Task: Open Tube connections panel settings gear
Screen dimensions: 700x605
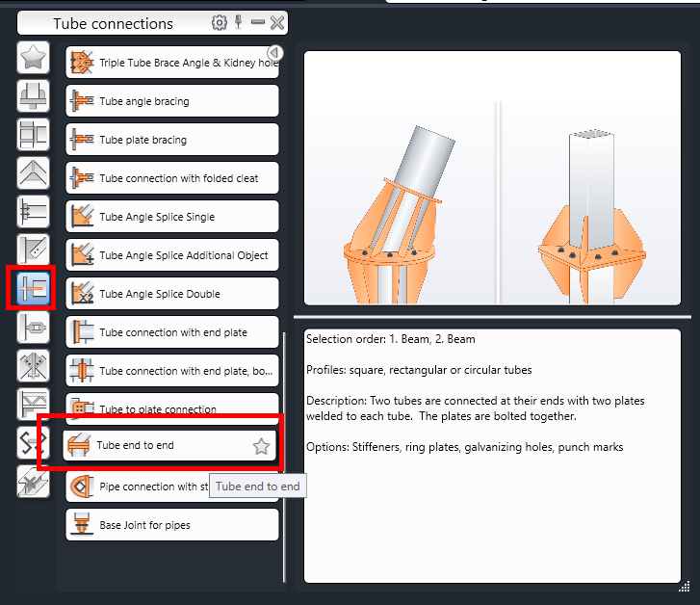Action: coord(220,23)
